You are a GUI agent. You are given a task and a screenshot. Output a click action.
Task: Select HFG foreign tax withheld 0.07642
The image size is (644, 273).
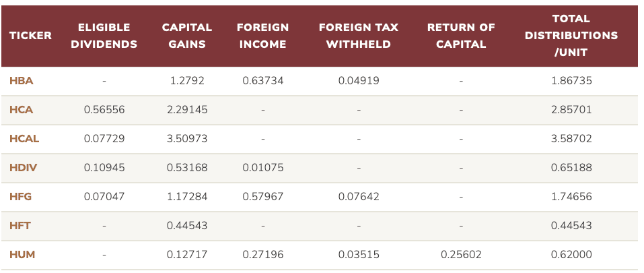pyautogui.click(x=359, y=197)
